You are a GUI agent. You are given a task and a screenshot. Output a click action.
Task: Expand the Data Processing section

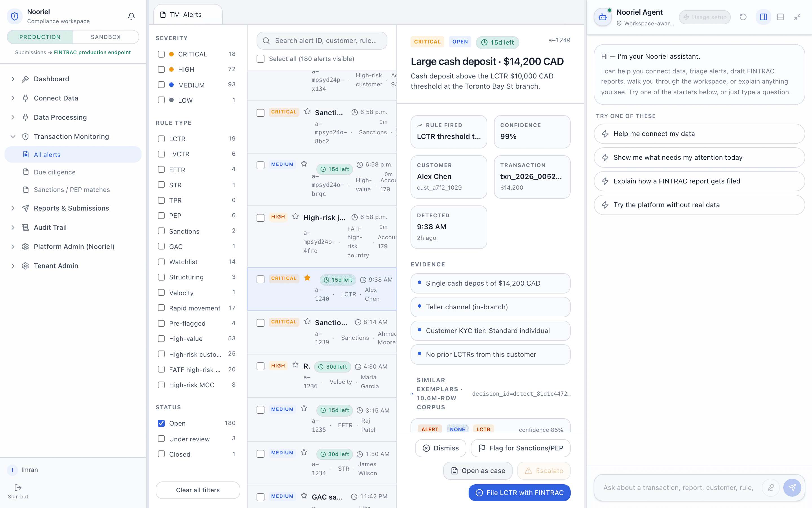coord(13,117)
